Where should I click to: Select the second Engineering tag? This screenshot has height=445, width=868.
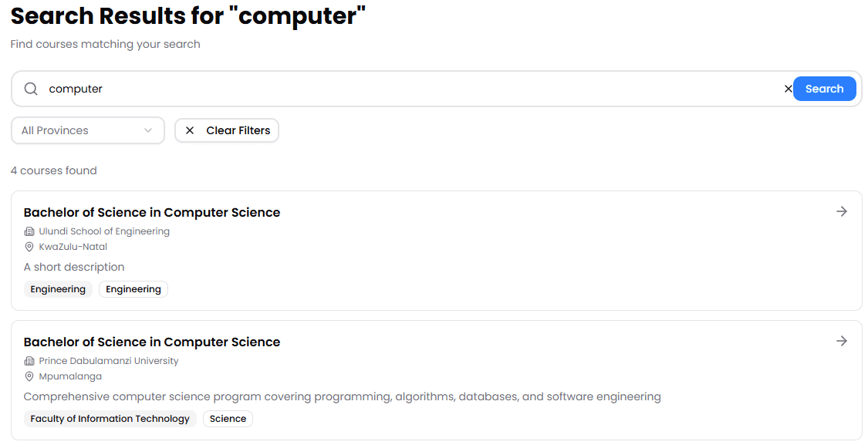[133, 288]
